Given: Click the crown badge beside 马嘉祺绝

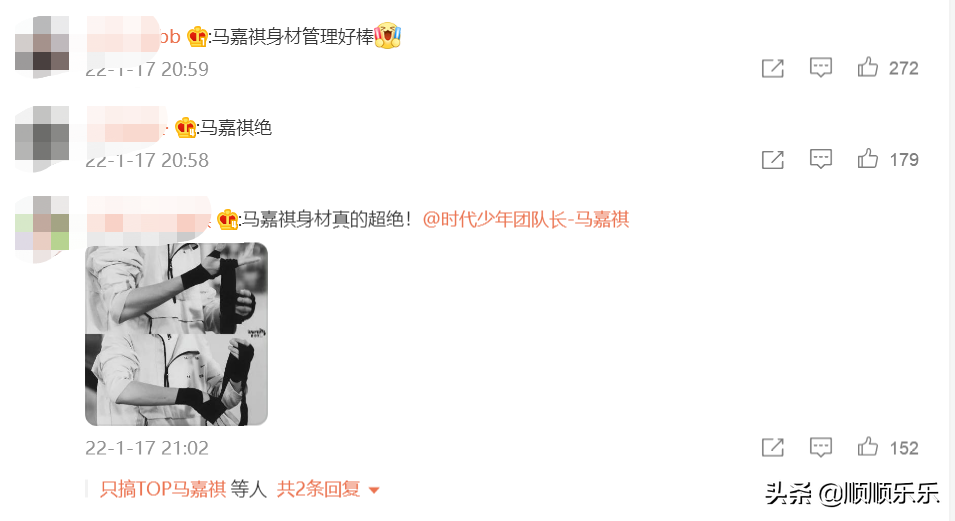Looking at the screenshot, I should click(186, 128).
